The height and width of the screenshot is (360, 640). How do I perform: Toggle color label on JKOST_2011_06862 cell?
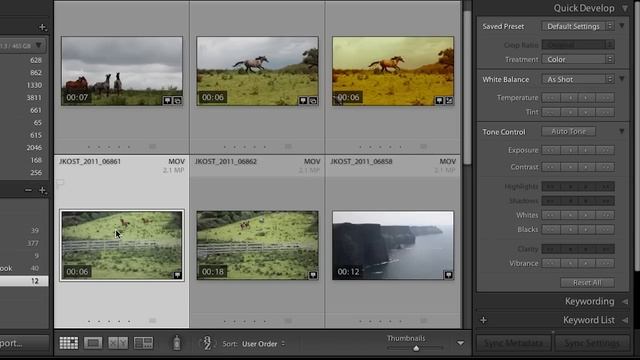(x=288, y=321)
